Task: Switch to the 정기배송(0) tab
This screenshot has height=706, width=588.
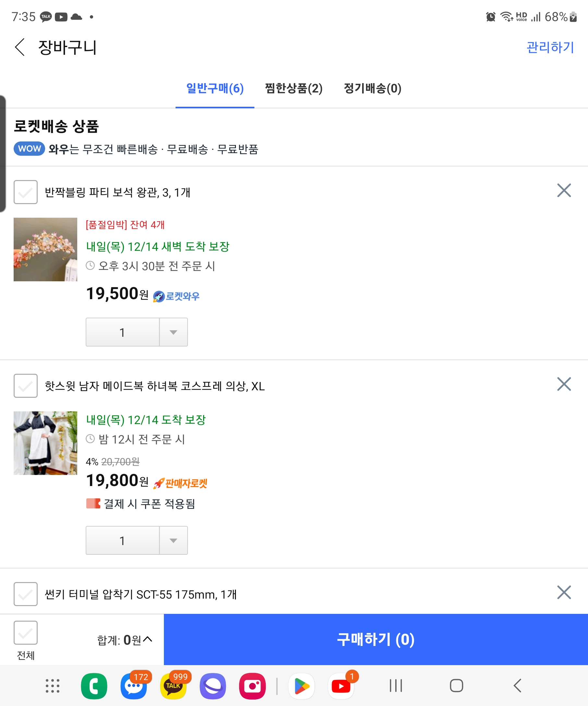Action: [373, 89]
